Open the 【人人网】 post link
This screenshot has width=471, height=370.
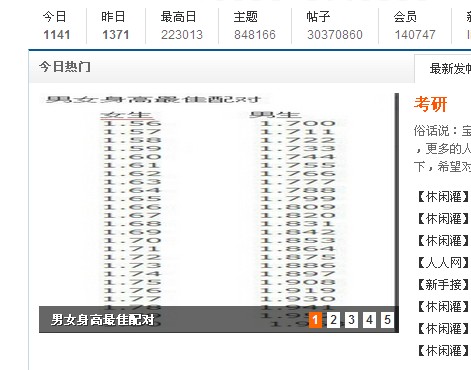tap(443, 263)
